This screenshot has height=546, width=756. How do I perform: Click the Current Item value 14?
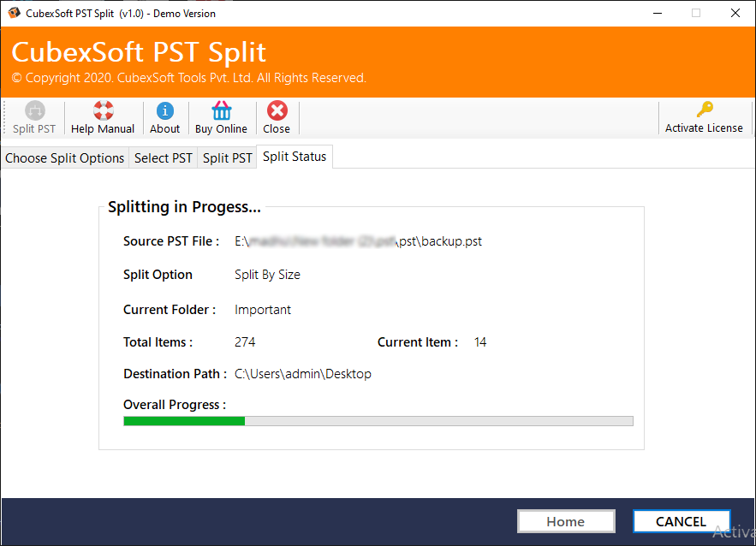coord(480,342)
